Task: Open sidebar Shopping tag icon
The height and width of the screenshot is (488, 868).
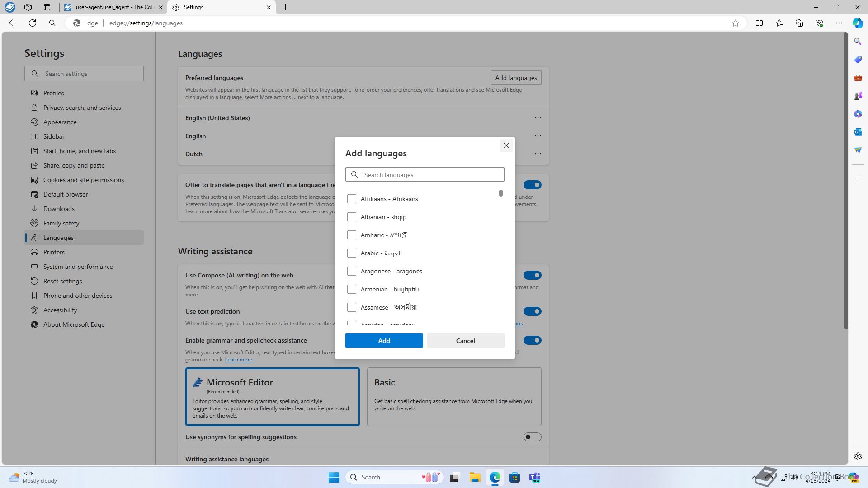Action: pos(858,60)
